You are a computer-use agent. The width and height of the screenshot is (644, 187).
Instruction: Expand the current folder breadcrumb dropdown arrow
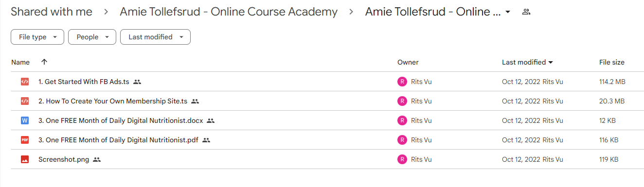[x=508, y=12]
